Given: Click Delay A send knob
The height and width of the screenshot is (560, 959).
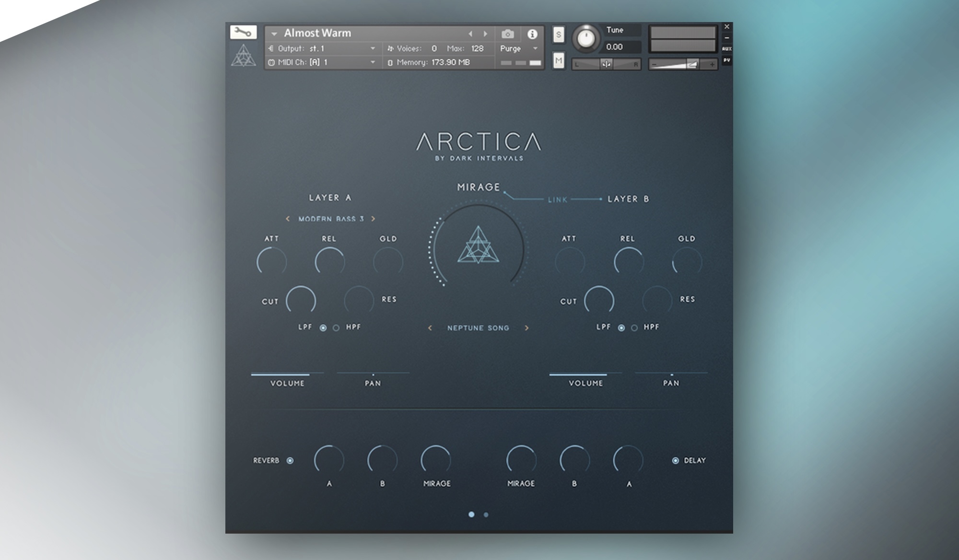Looking at the screenshot, I should coord(628,460).
